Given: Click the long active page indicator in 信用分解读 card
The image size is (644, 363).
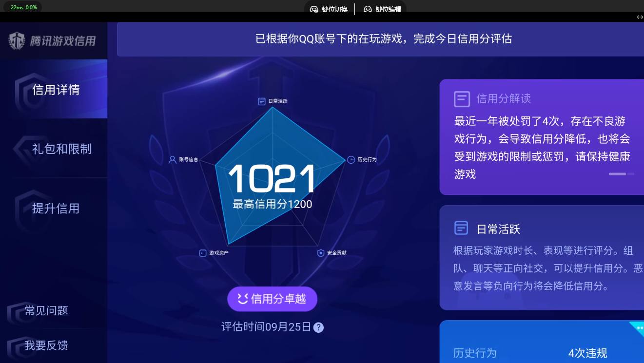Looking at the screenshot, I should tap(617, 174).
